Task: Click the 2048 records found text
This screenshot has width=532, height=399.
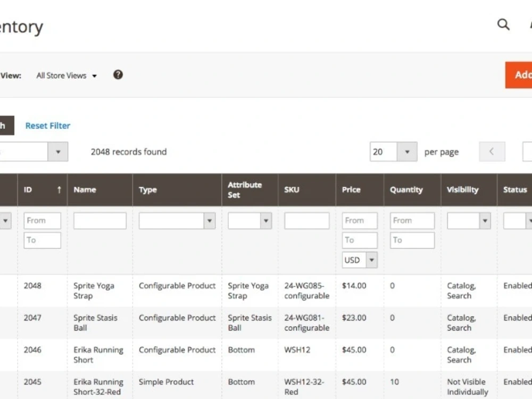Action: (x=129, y=152)
